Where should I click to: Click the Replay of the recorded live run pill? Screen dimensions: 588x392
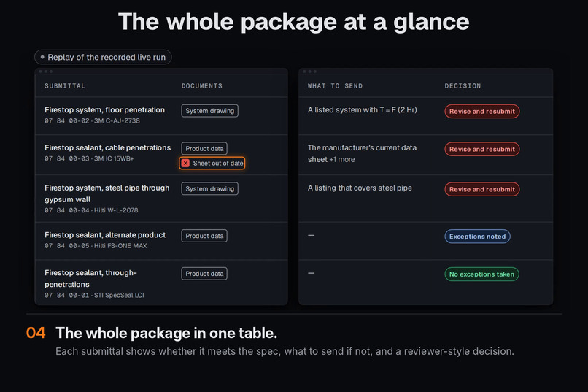point(103,57)
